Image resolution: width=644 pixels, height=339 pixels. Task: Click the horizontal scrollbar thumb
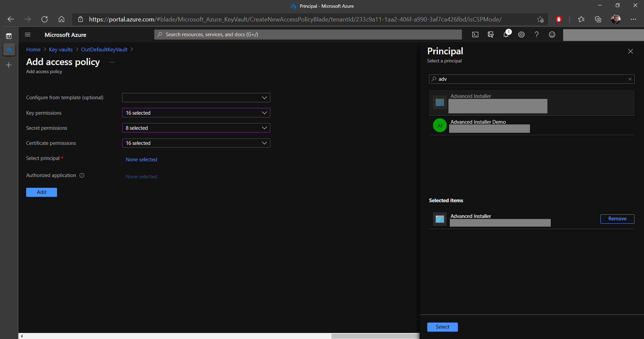click(375, 336)
